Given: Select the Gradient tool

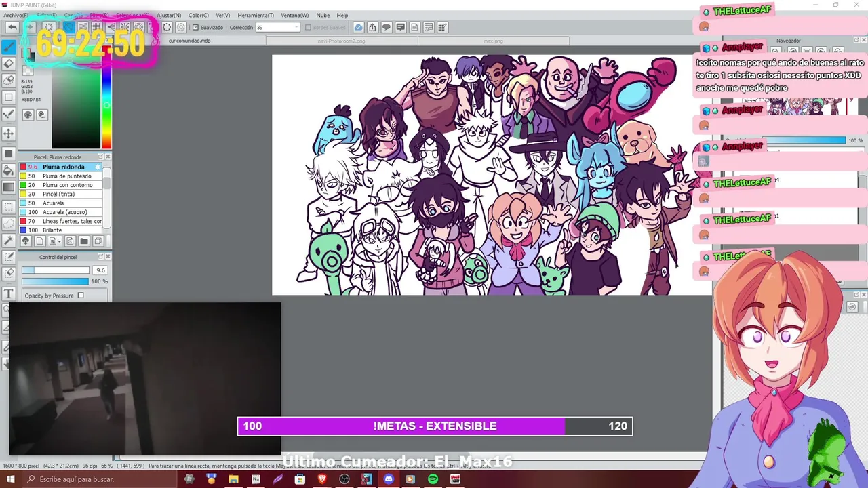Looking at the screenshot, I should [9, 186].
